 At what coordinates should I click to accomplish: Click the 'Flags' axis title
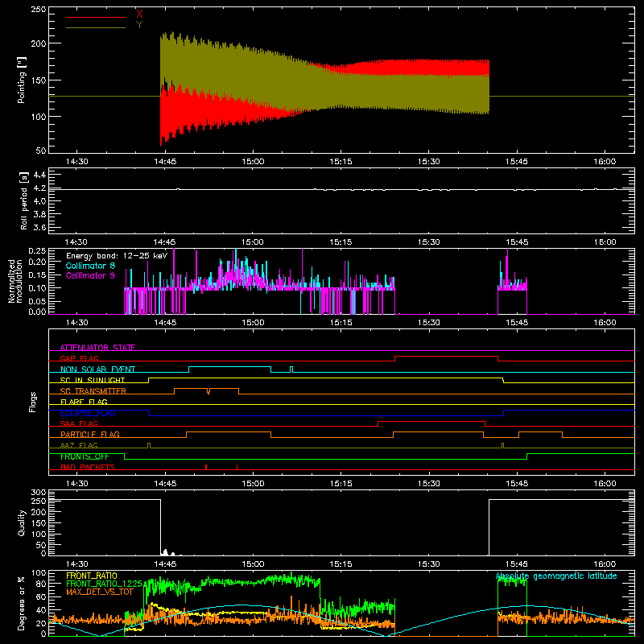32,402
